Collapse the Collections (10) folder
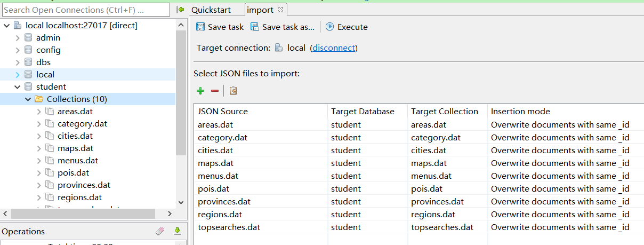The image size is (644, 245). pyautogui.click(x=28, y=99)
